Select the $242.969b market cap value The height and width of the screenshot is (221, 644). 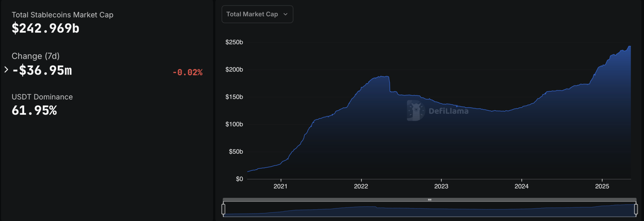tap(46, 28)
